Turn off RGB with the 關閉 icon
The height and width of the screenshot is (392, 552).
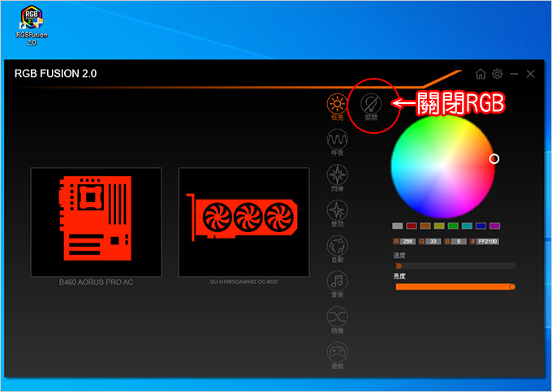pos(372,107)
